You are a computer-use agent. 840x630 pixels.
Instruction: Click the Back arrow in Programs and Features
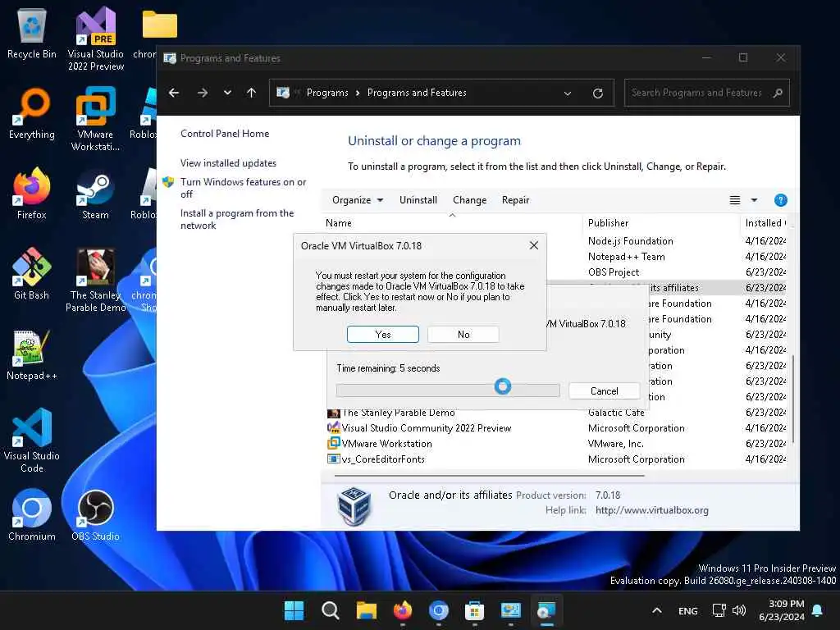[x=174, y=93]
